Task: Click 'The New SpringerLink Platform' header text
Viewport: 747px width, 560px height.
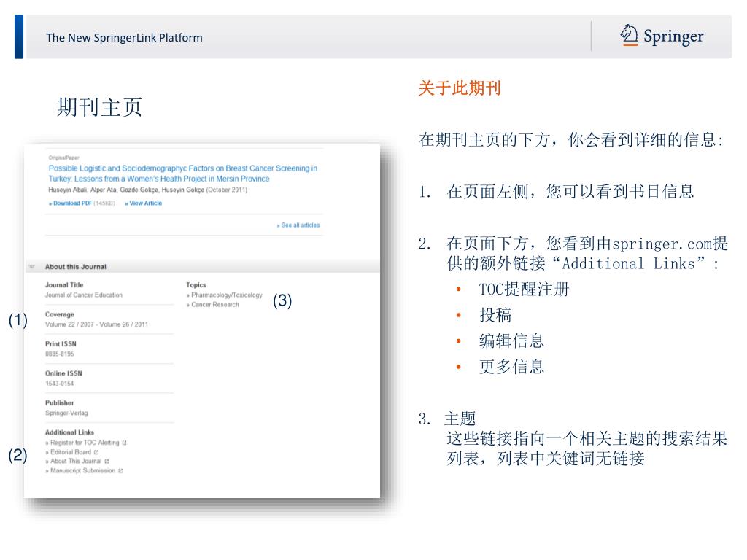Action: click(x=124, y=38)
